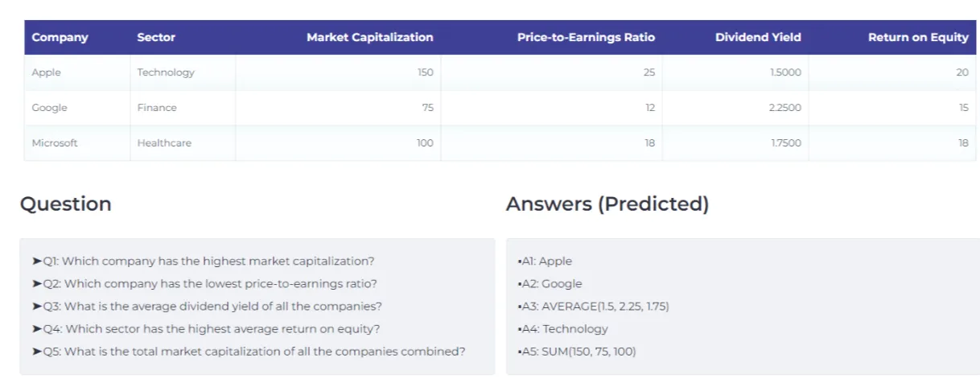Image resolution: width=980 pixels, height=383 pixels.
Task: Click the Google company cell
Action: click(x=50, y=108)
